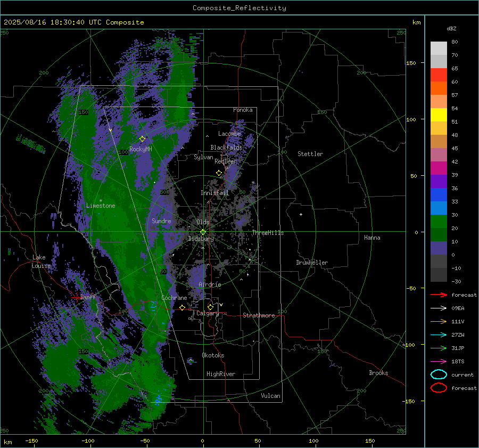Click the red 'forecast' ellipse in legend
The height and width of the screenshot is (448, 479).
click(439, 388)
